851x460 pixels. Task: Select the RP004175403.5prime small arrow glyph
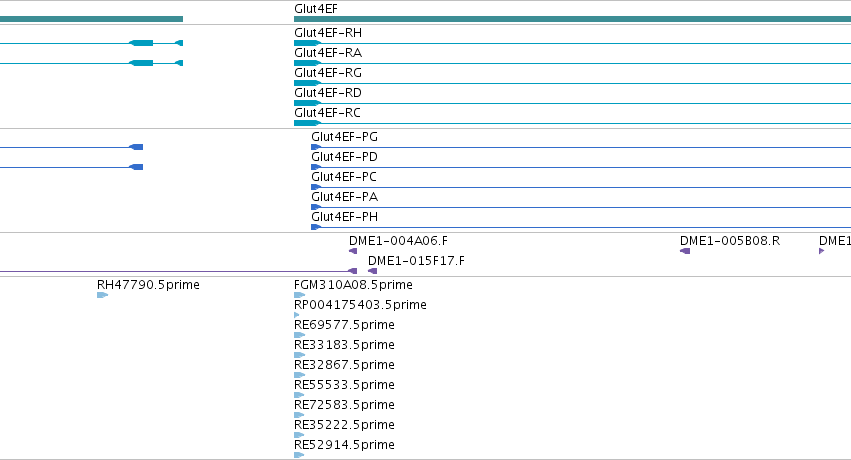tap(297, 315)
